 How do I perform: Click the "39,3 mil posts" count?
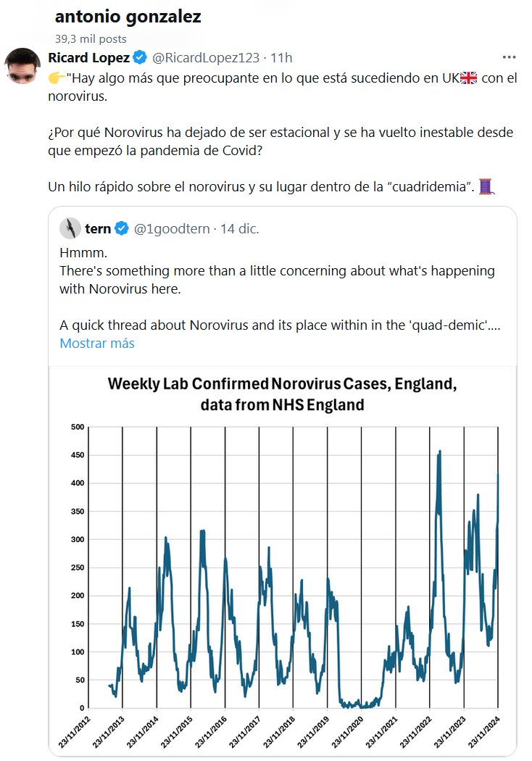click(x=91, y=38)
